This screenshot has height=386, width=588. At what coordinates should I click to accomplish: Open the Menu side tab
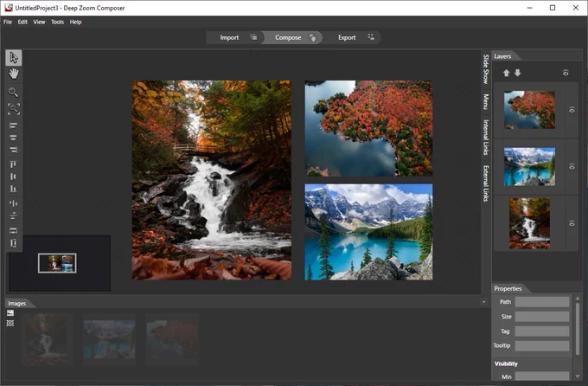486,101
